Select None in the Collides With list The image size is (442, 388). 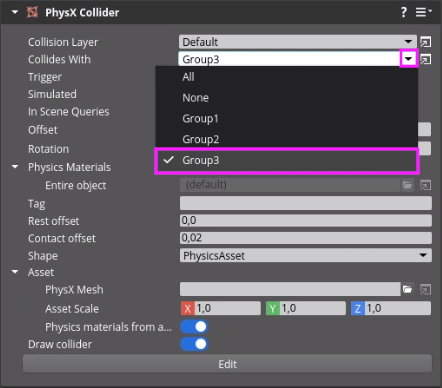click(287, 98)
